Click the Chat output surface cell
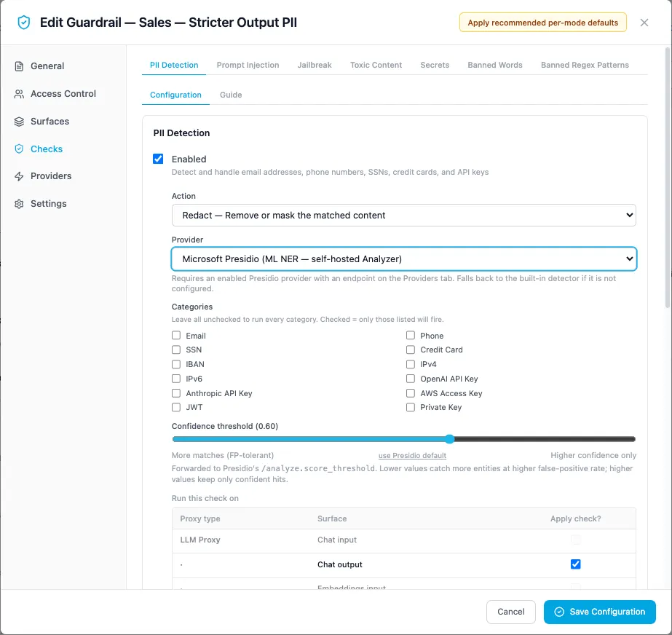This screenshot has height=635, width=672. [x=340, y=564]
